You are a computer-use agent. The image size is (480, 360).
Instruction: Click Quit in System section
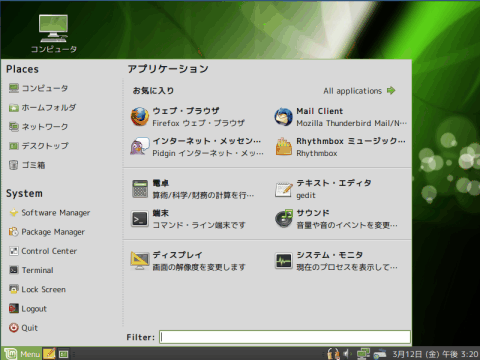tap(23, 328)
